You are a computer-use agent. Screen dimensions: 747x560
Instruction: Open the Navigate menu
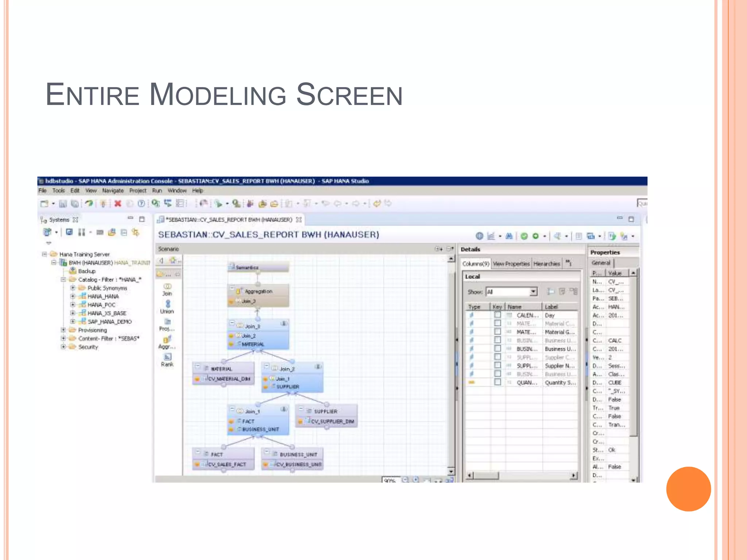[113, 190]
